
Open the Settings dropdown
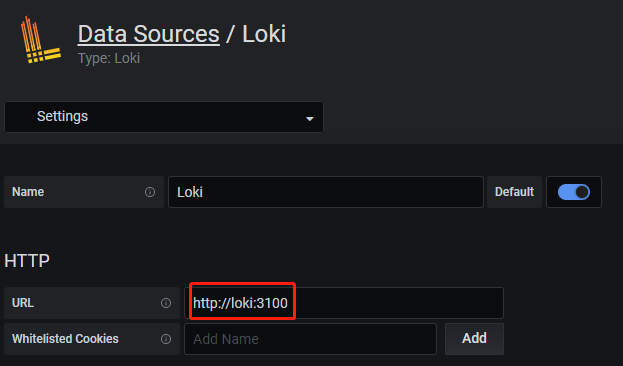click(x=164, y=117)
